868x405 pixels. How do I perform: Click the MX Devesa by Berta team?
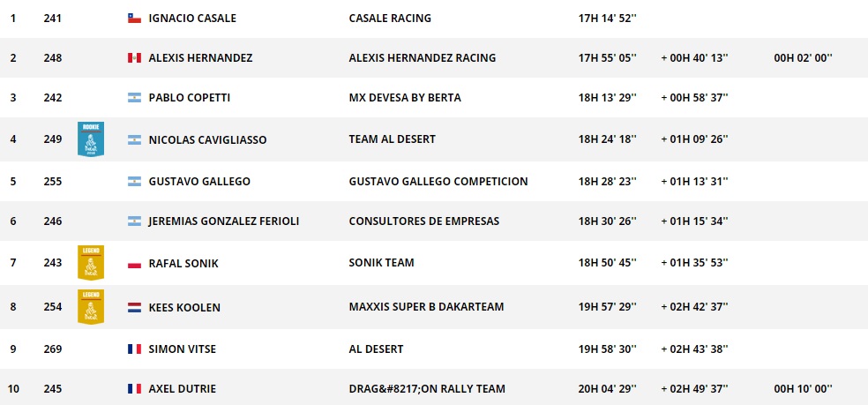(405, 98)
